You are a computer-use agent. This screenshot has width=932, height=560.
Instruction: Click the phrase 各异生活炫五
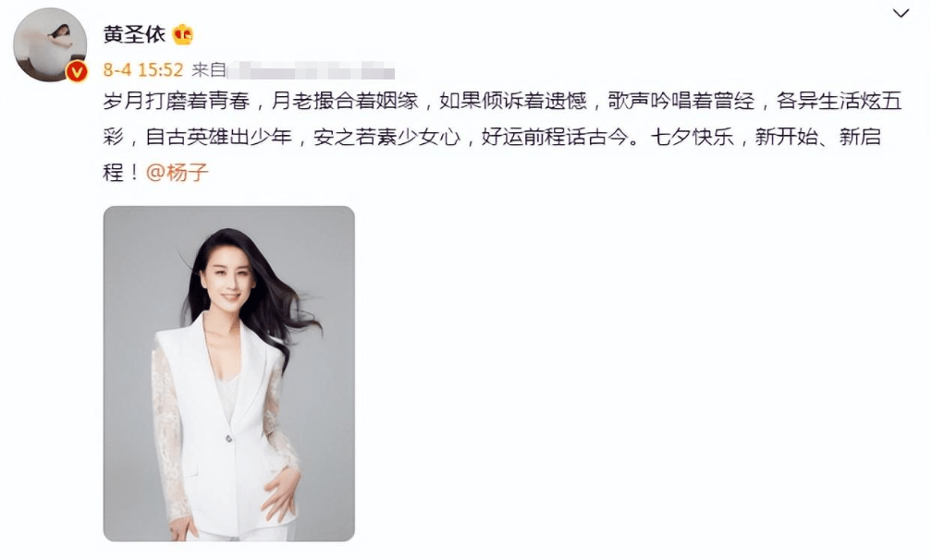[x=840, y=101]
